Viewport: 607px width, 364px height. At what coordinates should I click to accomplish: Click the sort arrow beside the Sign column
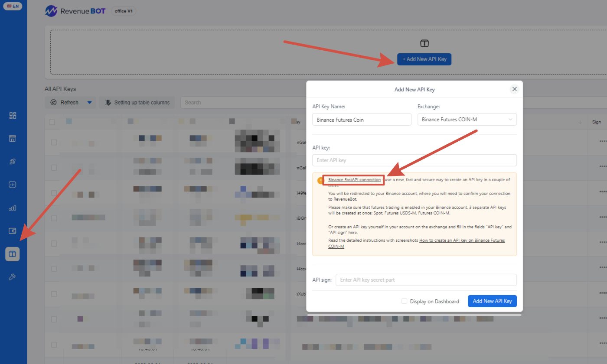pyautogui.click(x=581, y=122)
